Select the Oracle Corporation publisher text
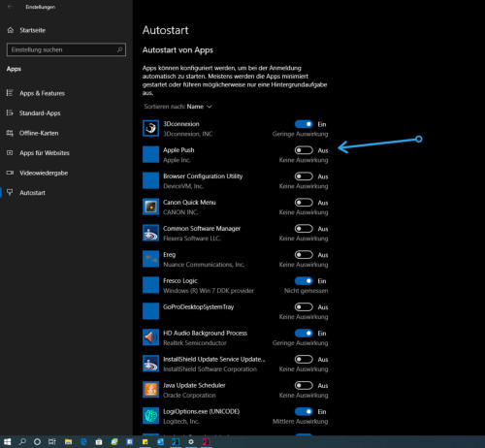Image resolution: width=485 pixels, height=448 pixels. [x=189, y=395]
